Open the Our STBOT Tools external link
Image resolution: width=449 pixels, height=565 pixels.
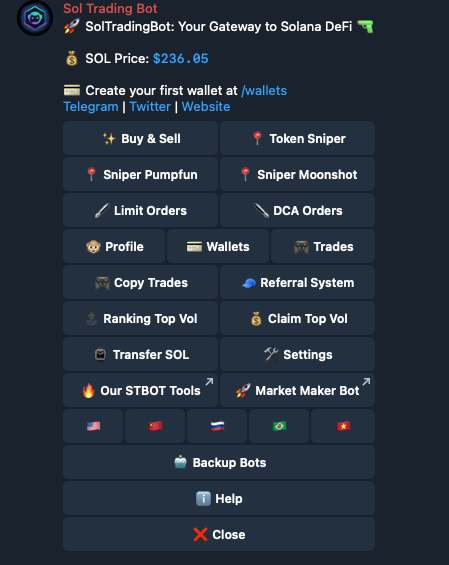tap(141, 390)
